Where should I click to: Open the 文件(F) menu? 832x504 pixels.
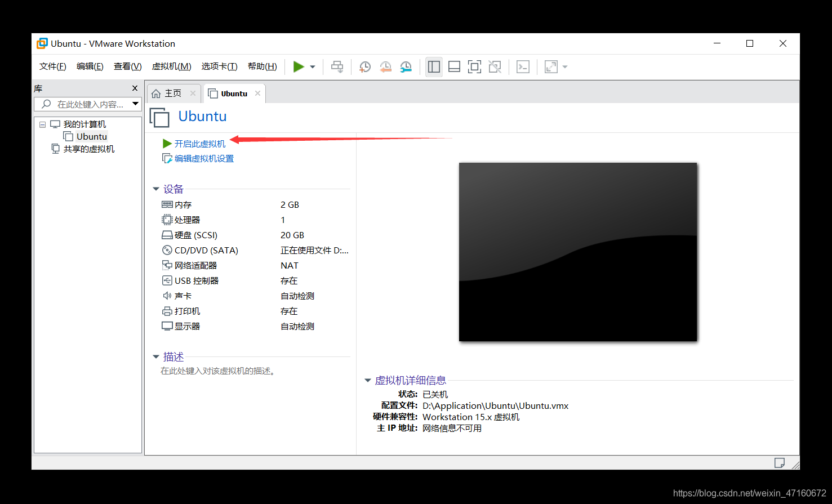53,66
